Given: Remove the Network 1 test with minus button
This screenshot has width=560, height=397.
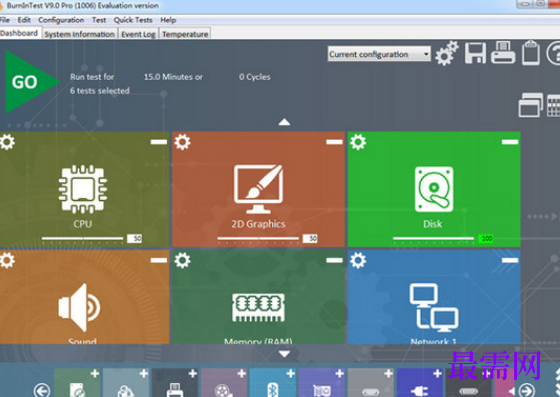Looking at the screenshot, I should [x=510, y=260].
